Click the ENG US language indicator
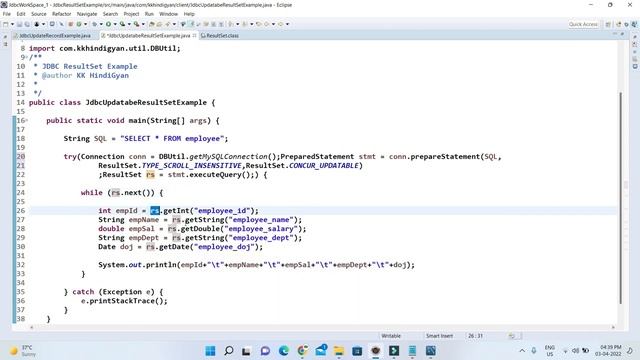The height and width of the screenshot is (360, 640). 550,351
